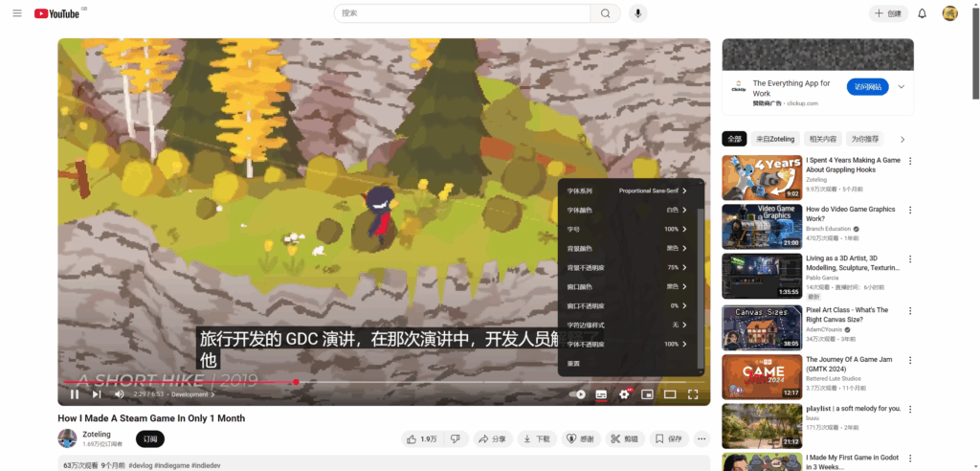The width and height of the screenshot is (980, 471).
Task: Open options for How do Video Game Graphics
Action: tap(910, 211)
